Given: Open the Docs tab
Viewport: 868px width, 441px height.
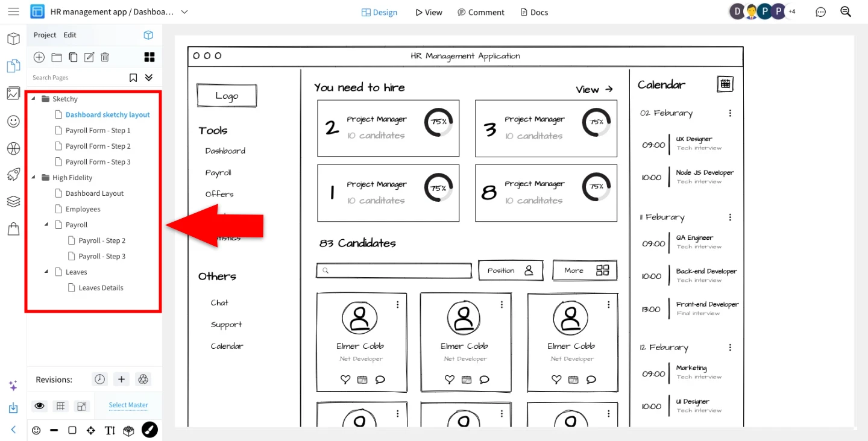Looking at the screenshot, I should (534, 12).
